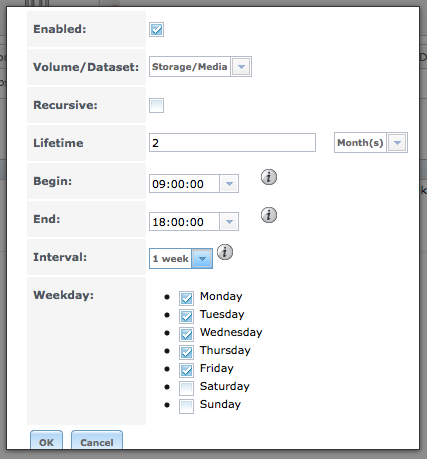Uncheck the Monday weekday box
Viewport: 427px width, 459px height.
click(186, 298)
